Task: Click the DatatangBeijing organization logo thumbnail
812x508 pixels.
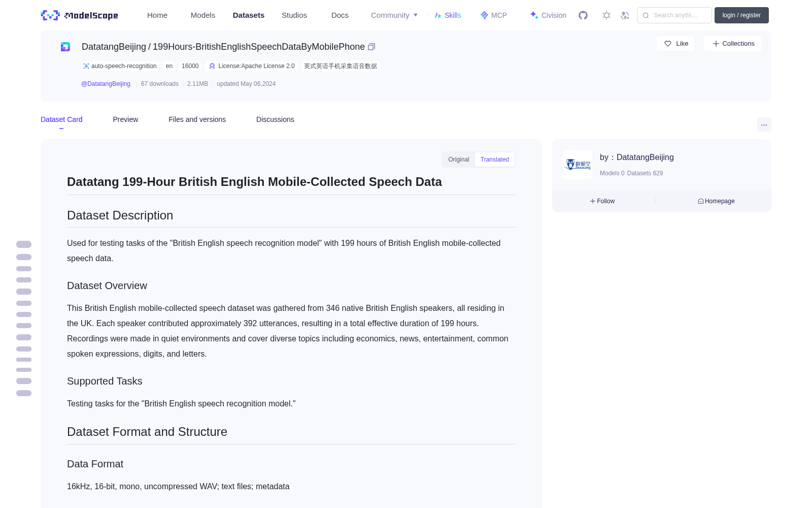Action: pyautogui.click(x=578, y=165)
